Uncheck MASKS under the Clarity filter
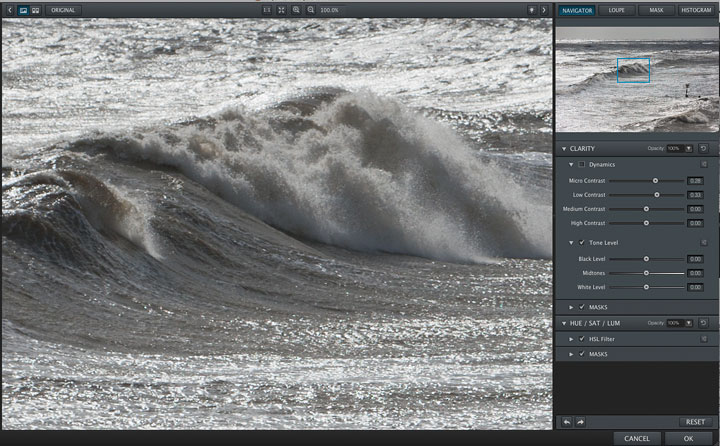This screenshot has width=720, height=446. (x=582, y=307)
